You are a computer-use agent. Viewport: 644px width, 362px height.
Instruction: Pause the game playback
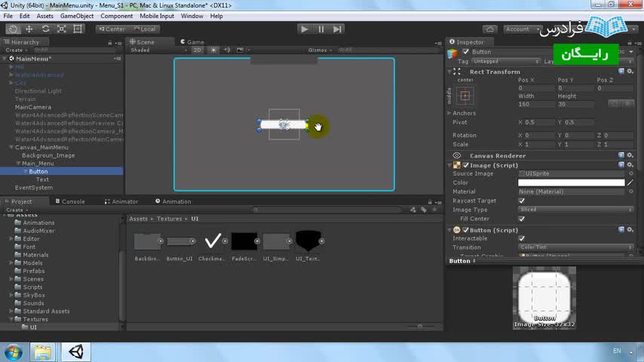[x=320, y=29]
